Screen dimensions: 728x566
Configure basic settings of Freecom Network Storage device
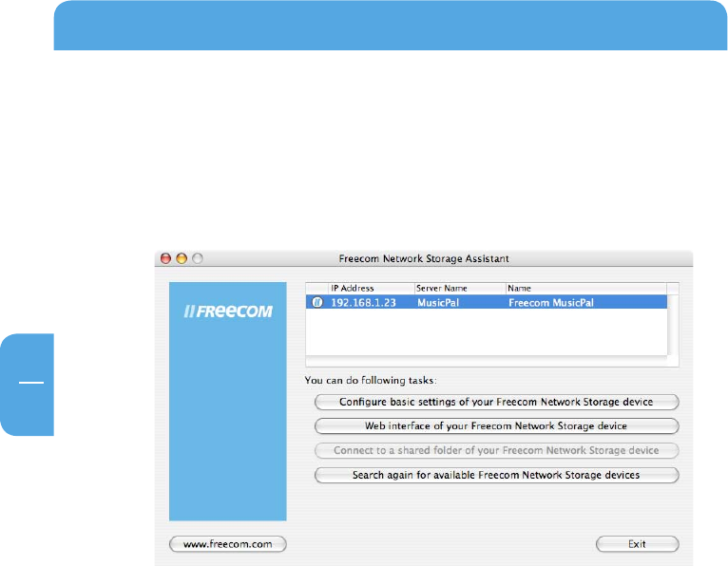coord(496,402)
